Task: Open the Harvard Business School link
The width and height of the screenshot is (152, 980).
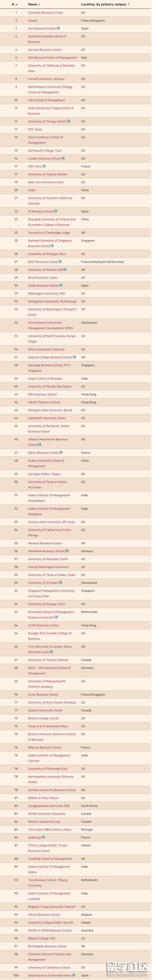Action: click(45, 49)
